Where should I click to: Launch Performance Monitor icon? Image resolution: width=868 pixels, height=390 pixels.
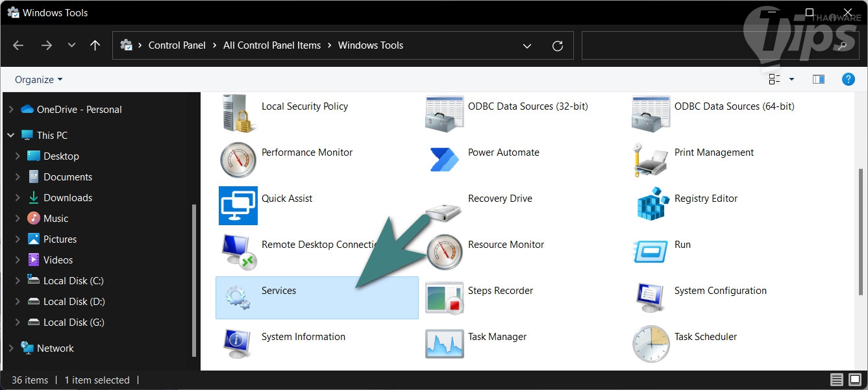click(238, 160)
